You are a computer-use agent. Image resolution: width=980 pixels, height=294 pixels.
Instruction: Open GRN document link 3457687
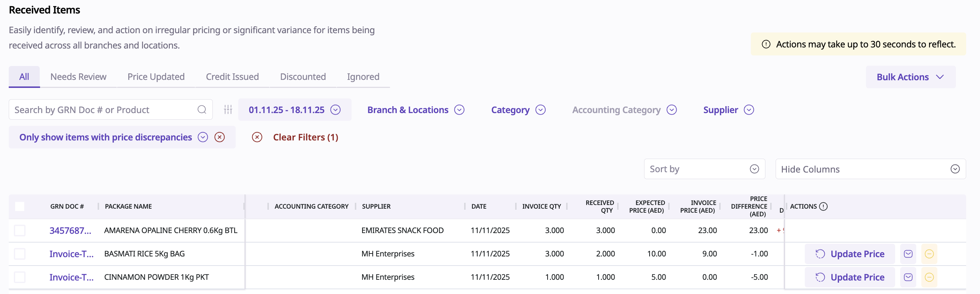(70, 231)
